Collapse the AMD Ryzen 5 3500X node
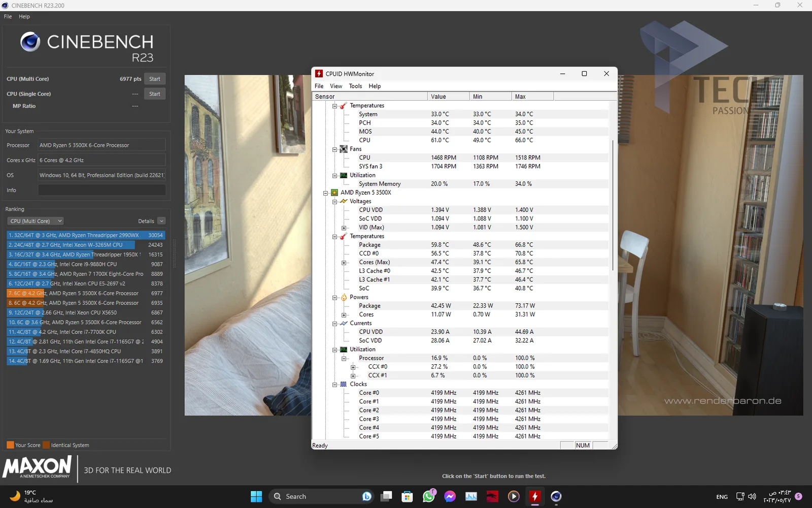812x508 pixels. [325, 193]
